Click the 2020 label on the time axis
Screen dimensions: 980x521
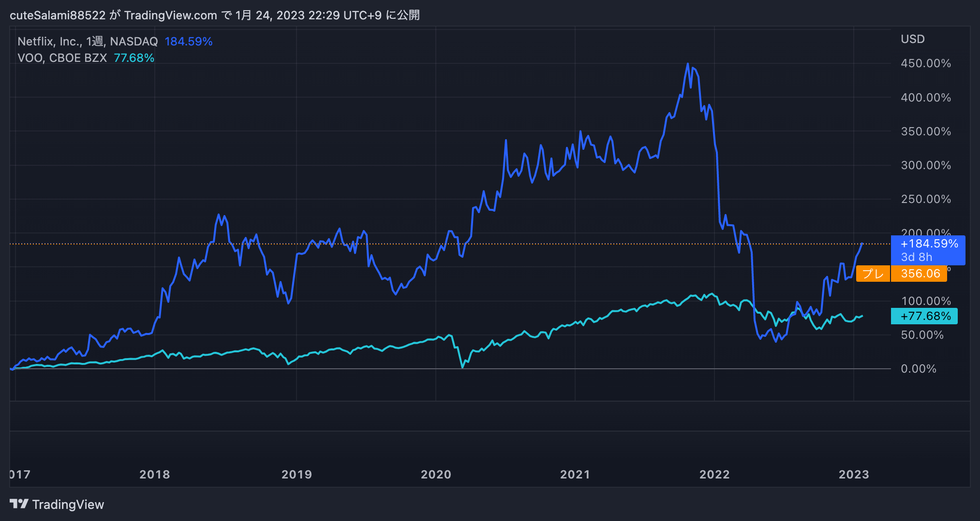(x=436, y=475)
